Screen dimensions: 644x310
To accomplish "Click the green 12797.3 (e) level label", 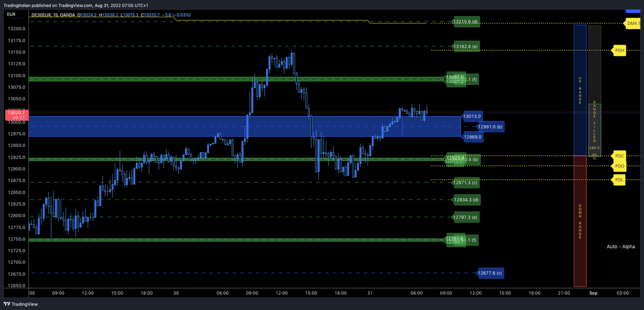I will point(466,217).
